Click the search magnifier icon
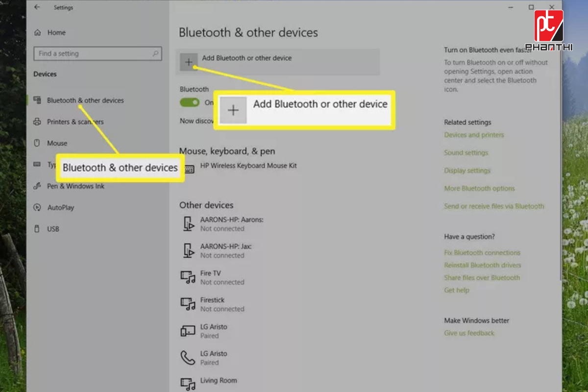 (155, 53)
